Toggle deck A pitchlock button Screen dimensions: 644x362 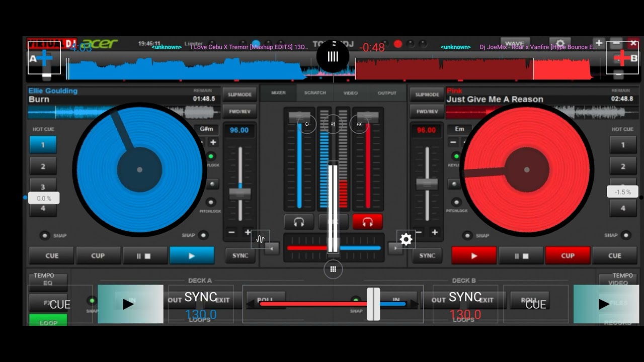[211, 202]
